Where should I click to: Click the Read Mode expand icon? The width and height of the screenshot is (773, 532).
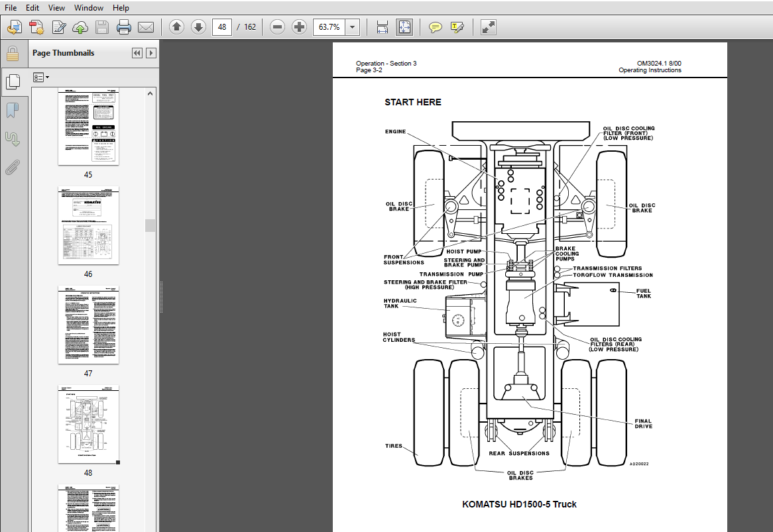pos(488,27)
